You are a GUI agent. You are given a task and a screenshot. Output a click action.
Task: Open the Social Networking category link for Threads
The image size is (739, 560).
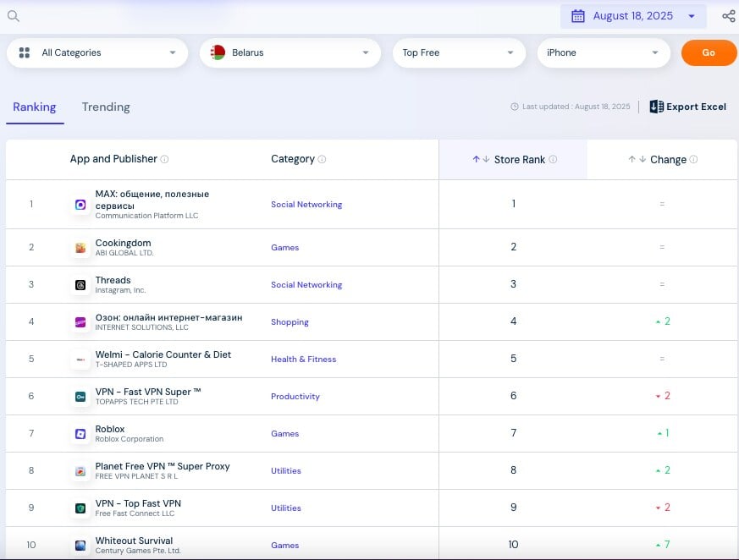[306, 285]
